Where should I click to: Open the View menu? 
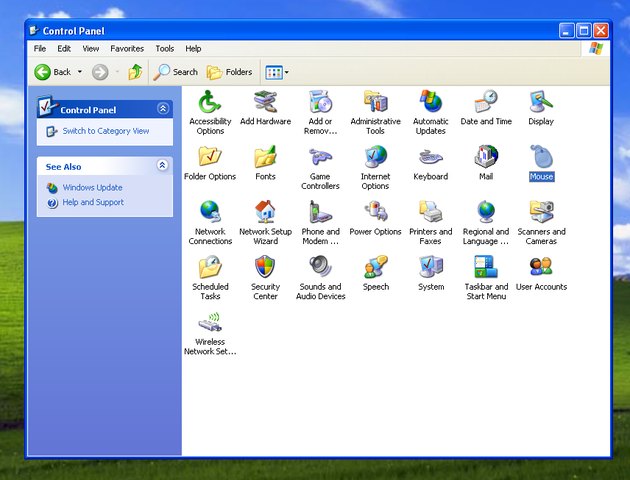click(x=91, y=49)
